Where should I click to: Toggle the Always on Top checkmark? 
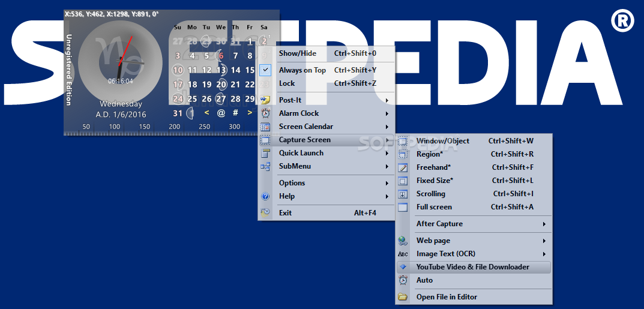265,70
